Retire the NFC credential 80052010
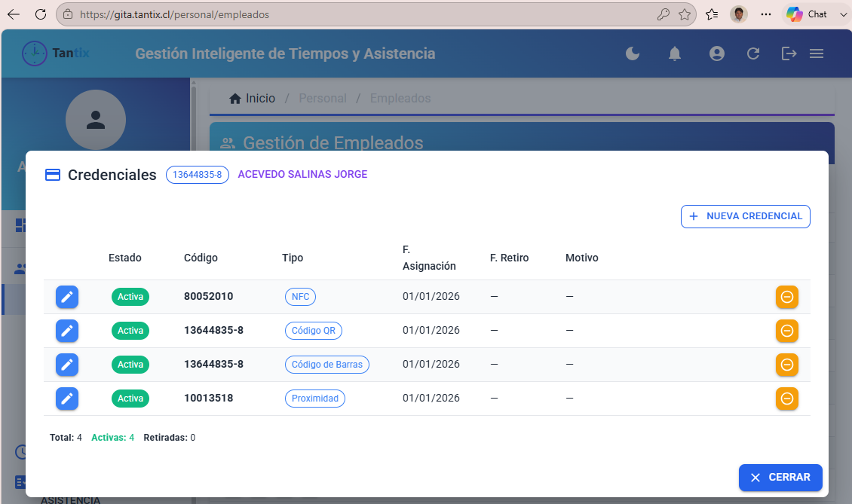This screenshot has height=504, width=852. coord(787,297)
